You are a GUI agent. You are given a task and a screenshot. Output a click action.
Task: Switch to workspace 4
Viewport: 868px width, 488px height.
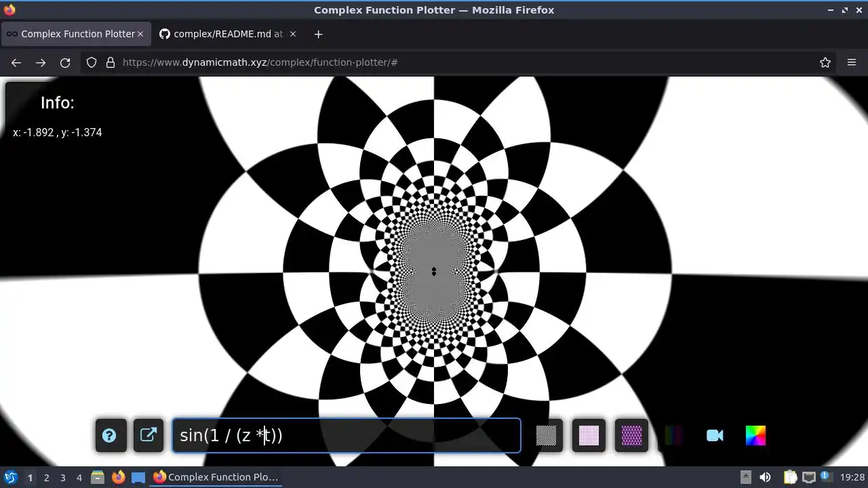[79, 477]
